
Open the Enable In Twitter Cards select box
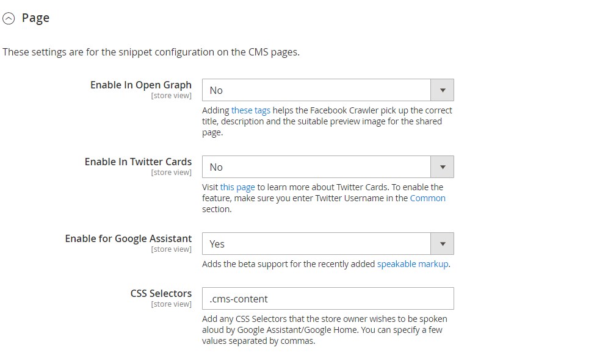316,167
